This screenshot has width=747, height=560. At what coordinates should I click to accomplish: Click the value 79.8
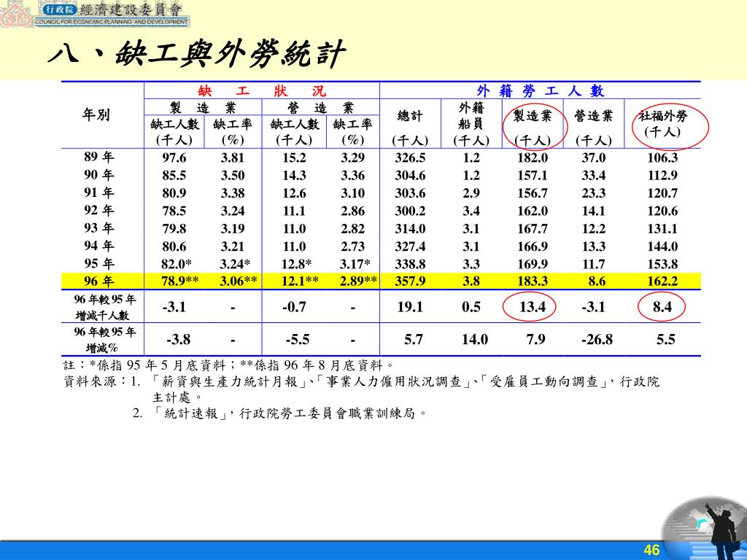(174, 228)
